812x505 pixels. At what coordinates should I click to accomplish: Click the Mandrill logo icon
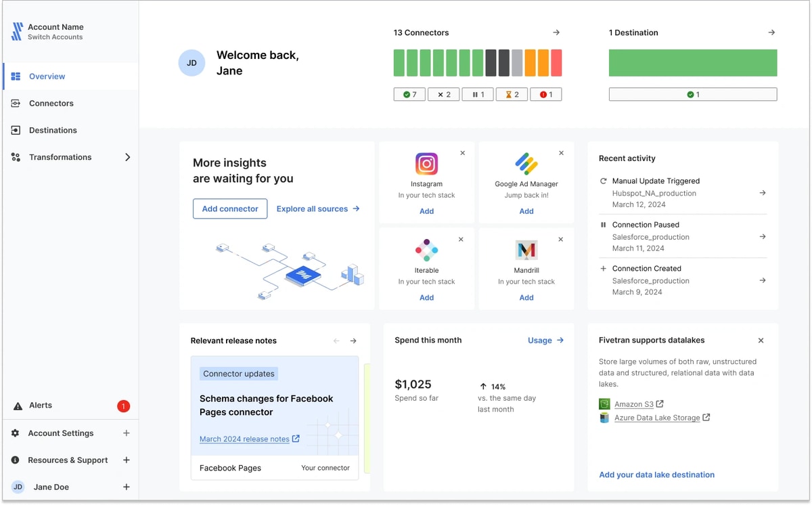pos(526,250)
